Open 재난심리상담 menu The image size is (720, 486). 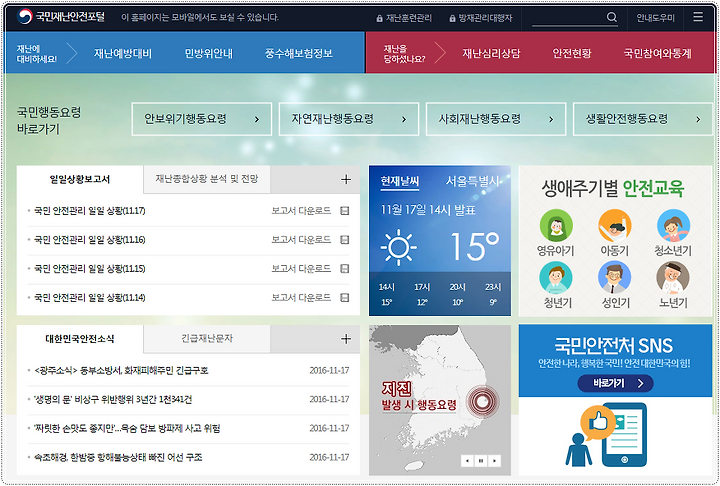[x=491, y=53]
